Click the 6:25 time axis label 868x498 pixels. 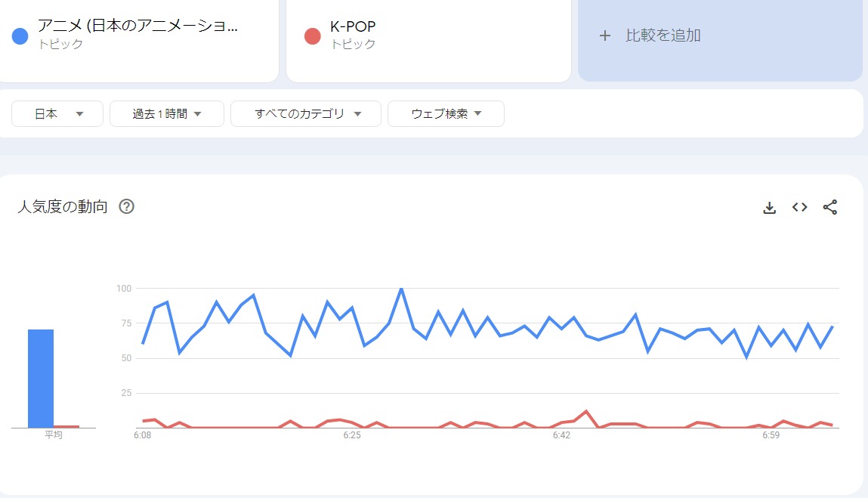(352, 436)
